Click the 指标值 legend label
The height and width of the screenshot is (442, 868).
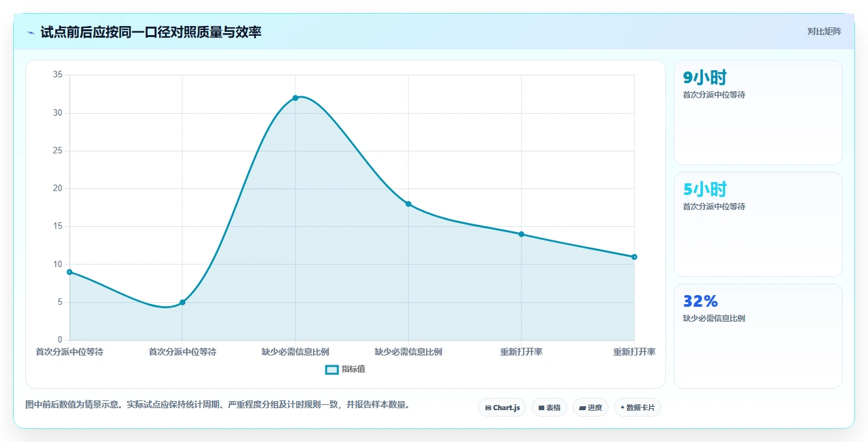tap(353, 369)
